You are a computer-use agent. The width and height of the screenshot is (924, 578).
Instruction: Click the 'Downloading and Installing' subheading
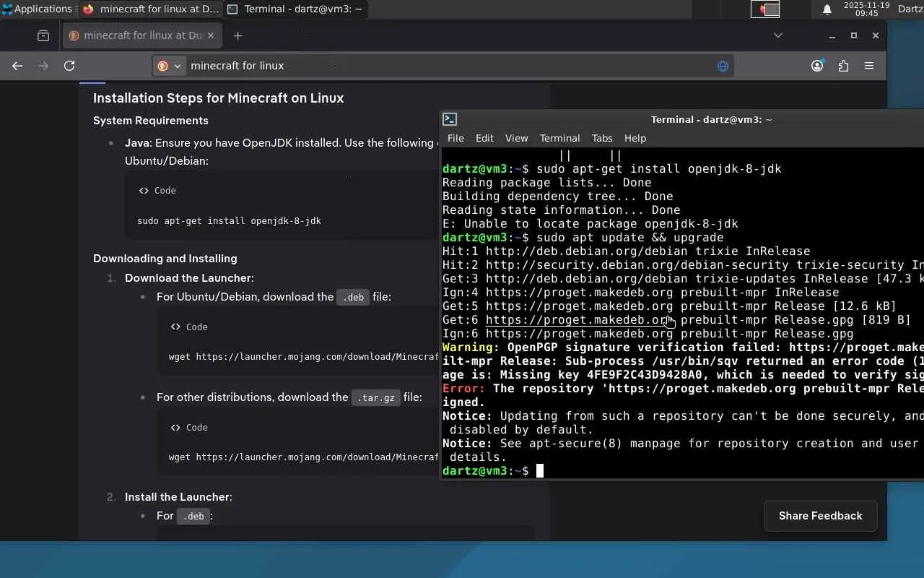165,259
